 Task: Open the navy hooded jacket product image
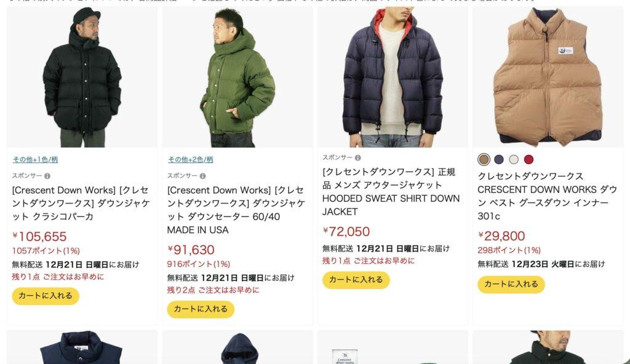tap(393, 76)
